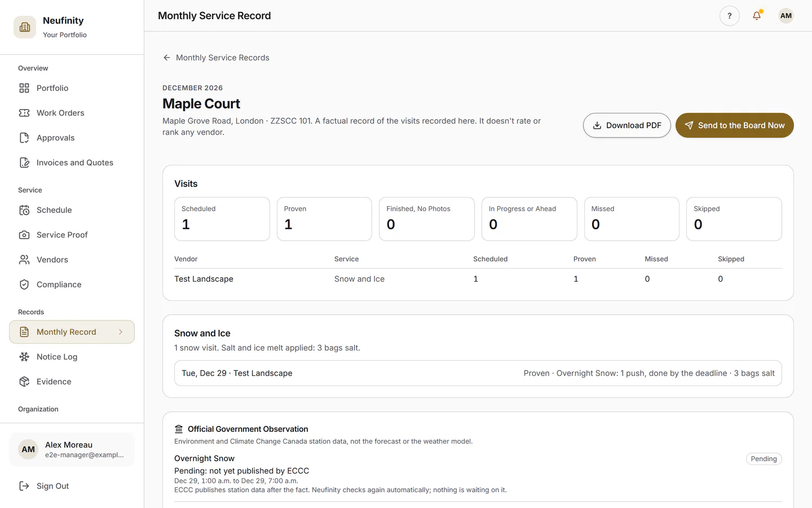Click the help question mark icon
The image size is (812, 508).
pos(729,16)
